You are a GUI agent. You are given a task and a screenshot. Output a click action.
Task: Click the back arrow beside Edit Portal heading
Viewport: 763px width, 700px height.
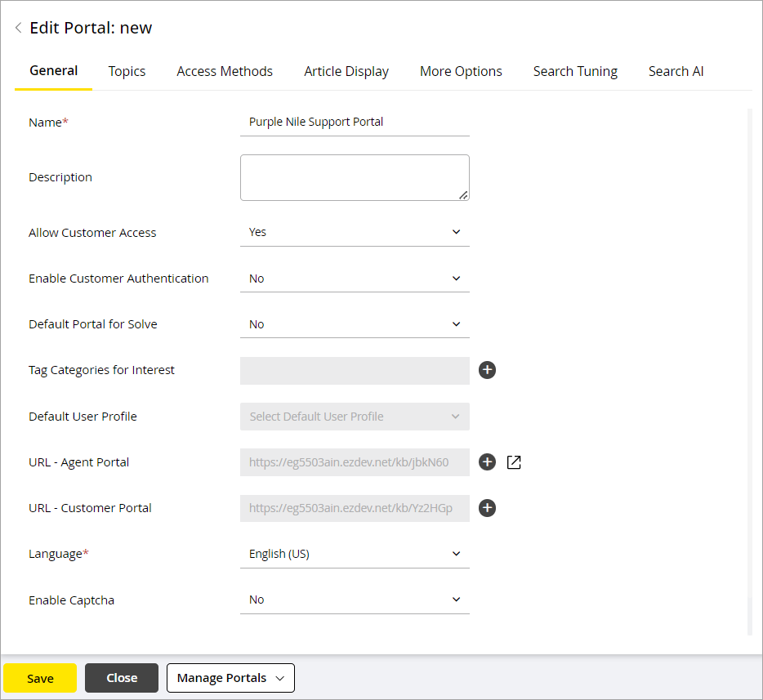tap(17, 27)
